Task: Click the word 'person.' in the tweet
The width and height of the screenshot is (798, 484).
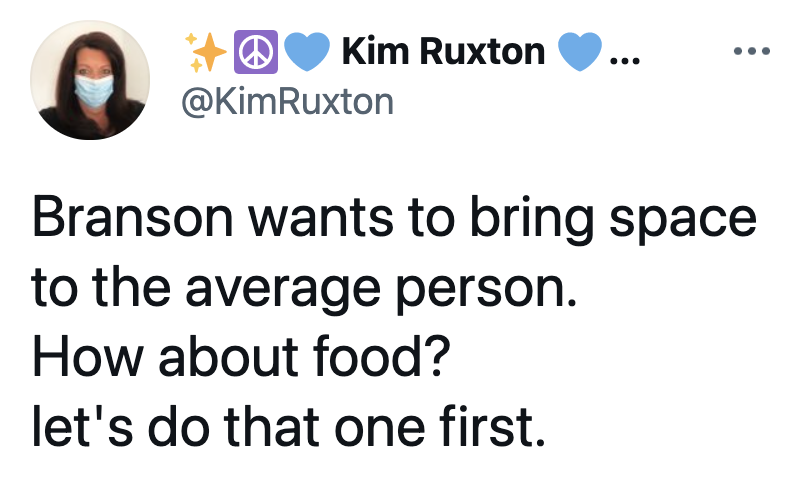Action: coord(487,292)
